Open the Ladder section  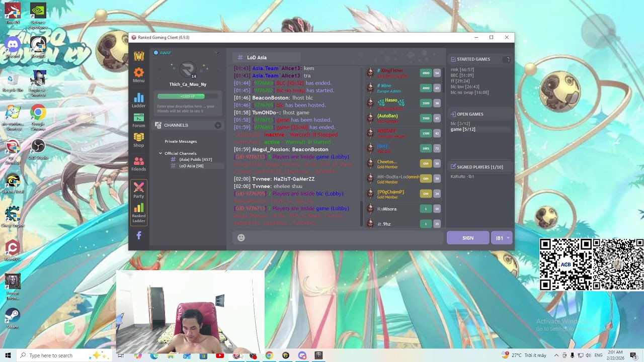(x=139, y=101)
